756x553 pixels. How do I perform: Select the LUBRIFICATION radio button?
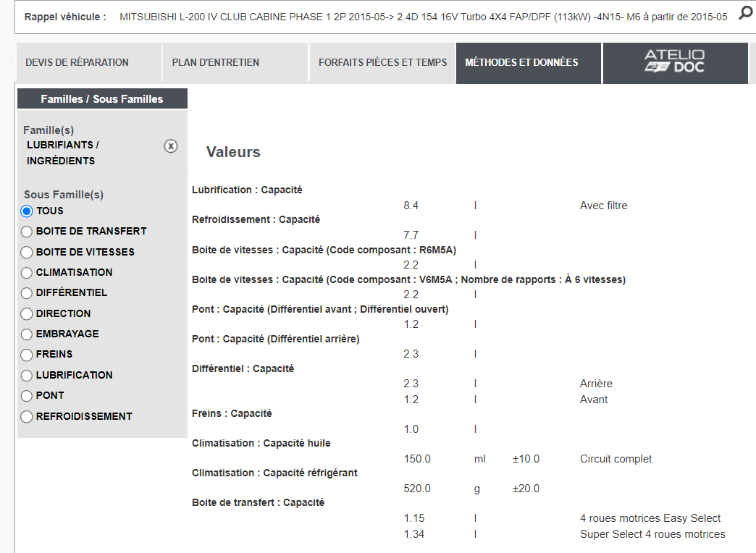[x=27, y=375]
